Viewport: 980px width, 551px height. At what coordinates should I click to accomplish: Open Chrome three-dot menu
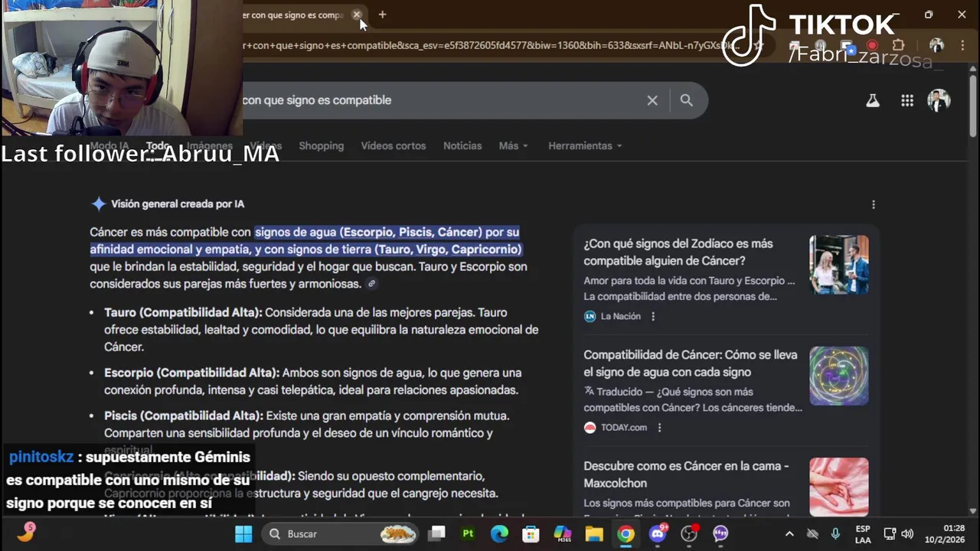pyautogui.click(x=962, y=45)
